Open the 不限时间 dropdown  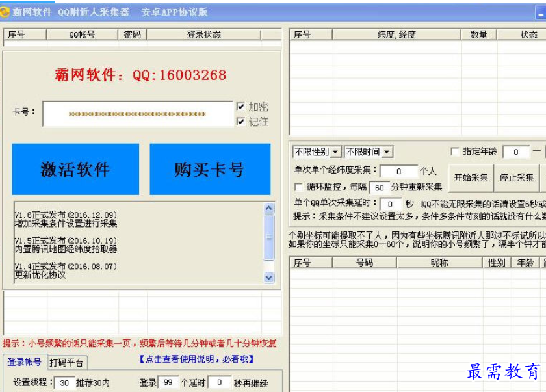[x=369, y=151]
